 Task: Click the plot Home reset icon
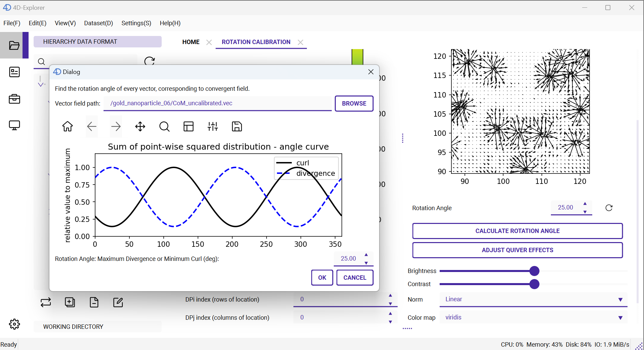pos(68,126)
